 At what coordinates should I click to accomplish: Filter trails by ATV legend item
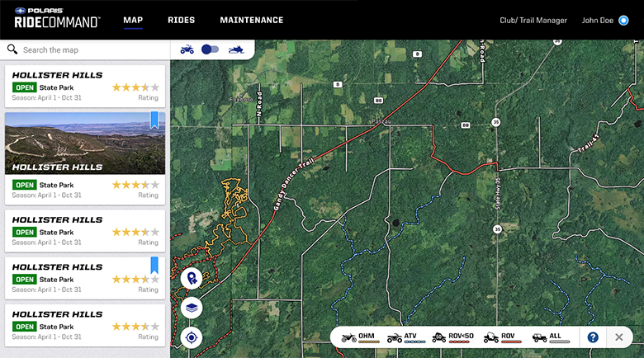click(405, 337)
